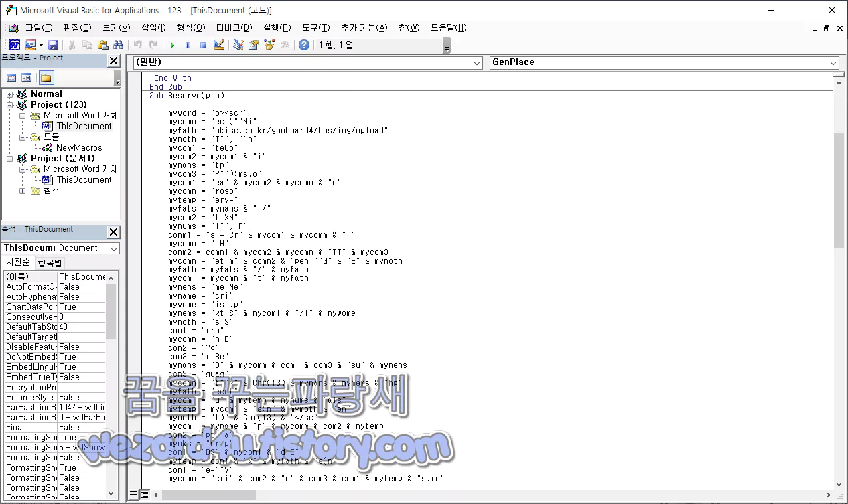
Task: Open the 도움말(H) menu
Action: coord(448,27)
